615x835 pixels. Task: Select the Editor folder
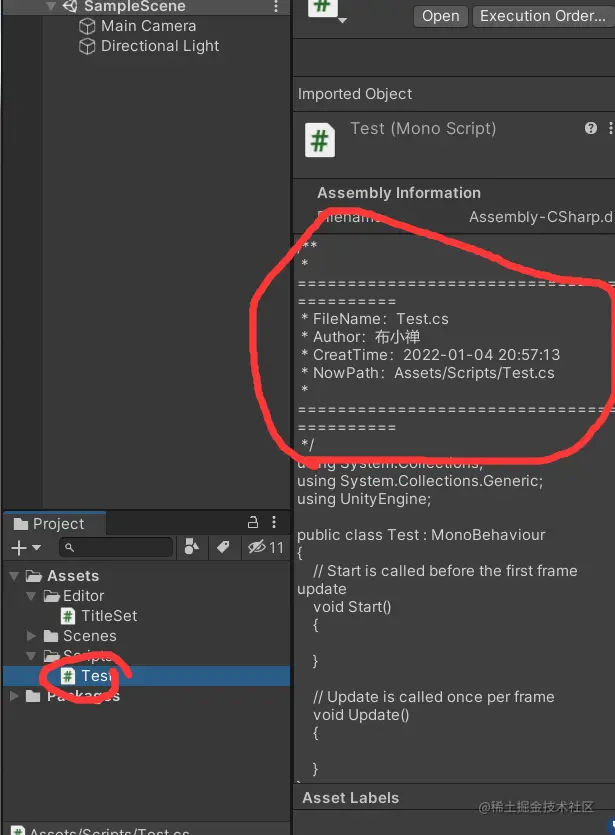(x=84, y=596)
